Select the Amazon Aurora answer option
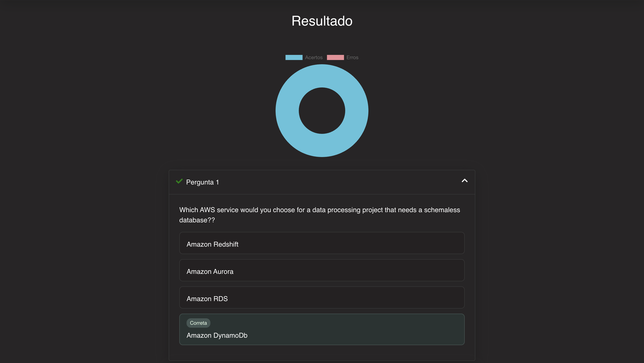 (322, 270)
